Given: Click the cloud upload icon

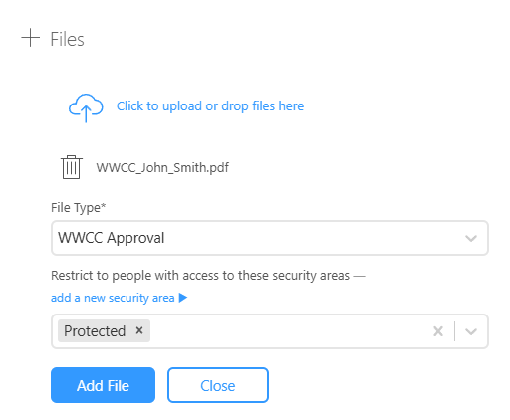Looking at the screenshot, I should (x=86, y=107).
